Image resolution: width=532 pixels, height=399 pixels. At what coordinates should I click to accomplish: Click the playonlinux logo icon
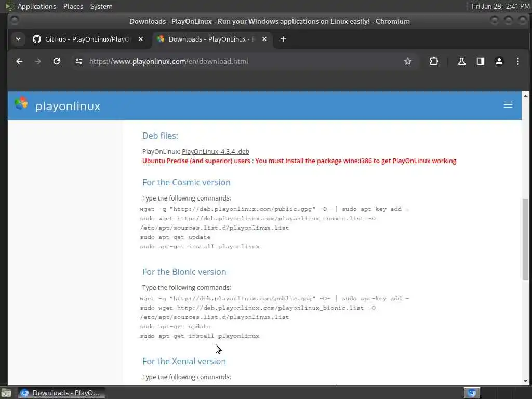(21, 103)
